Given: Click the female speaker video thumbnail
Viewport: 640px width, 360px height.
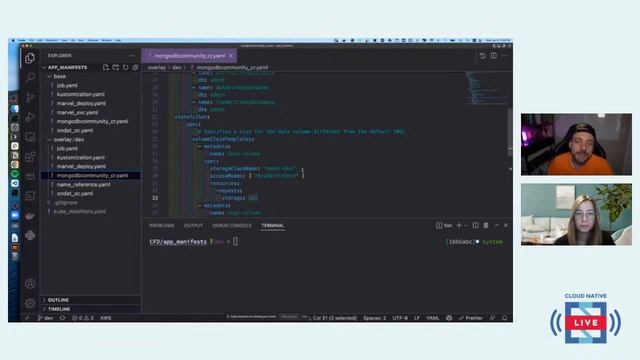Looking at the screenshot, I should 576,214.
